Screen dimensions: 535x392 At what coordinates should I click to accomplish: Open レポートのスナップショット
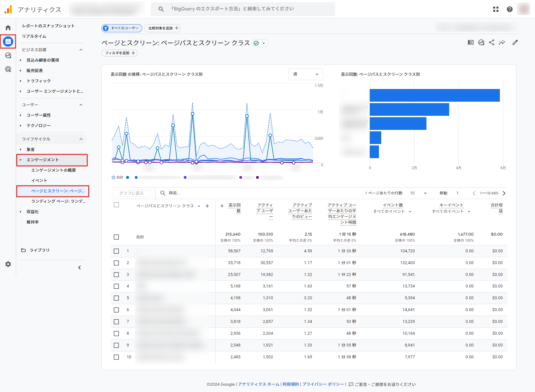[x=48, y=26]
